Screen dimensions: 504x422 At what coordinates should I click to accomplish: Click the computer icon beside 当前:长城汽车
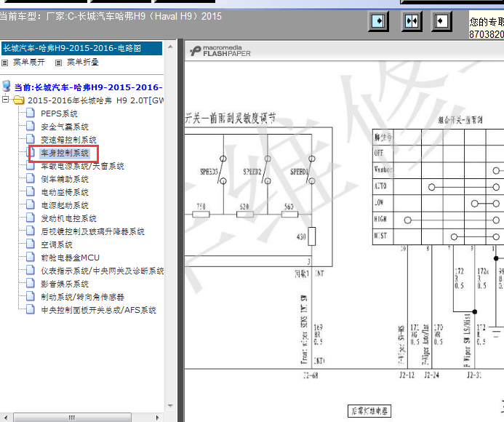coord(6,87)
